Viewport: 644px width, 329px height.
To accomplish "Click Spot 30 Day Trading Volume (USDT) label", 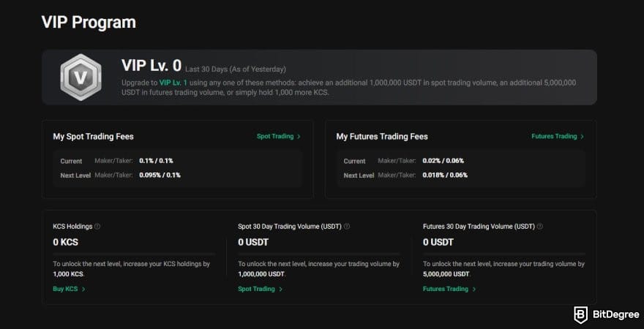I will pyautogui.click(x=290, y=227).
